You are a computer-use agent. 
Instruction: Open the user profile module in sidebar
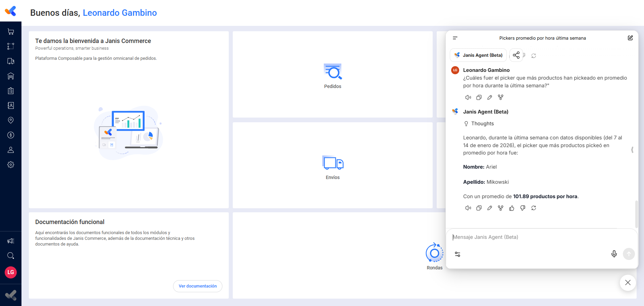pos(11,150)
